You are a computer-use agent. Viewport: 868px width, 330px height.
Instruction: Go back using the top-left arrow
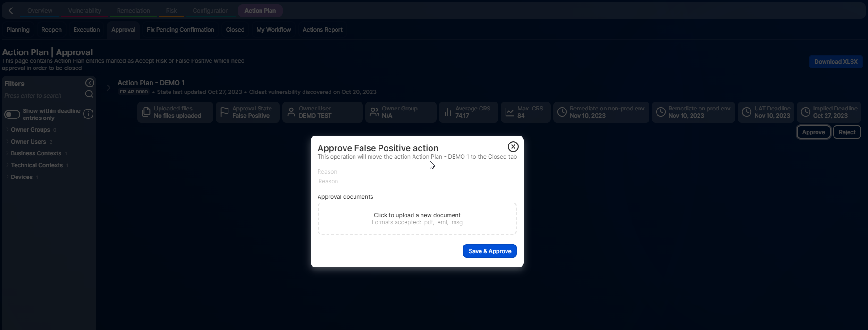click(x=11, y=10)
